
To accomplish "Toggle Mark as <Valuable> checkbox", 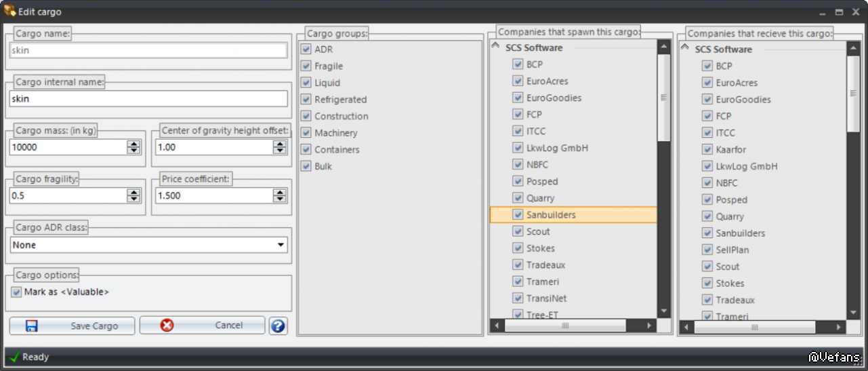I will (16, 292).
